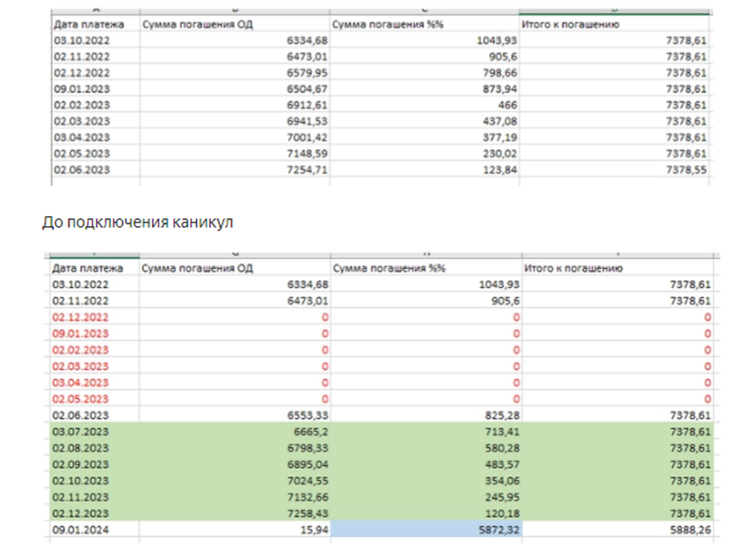Click interest cell 580,28

click(x=426, y=448)
